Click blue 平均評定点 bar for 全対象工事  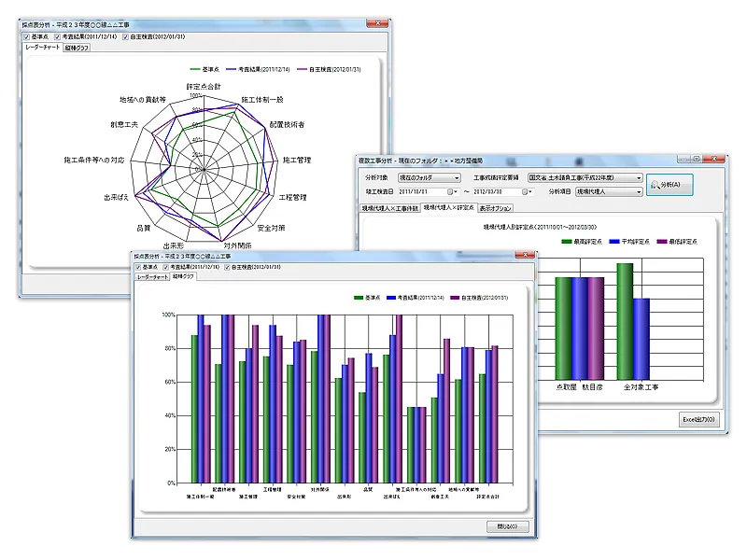coord(641,339)
